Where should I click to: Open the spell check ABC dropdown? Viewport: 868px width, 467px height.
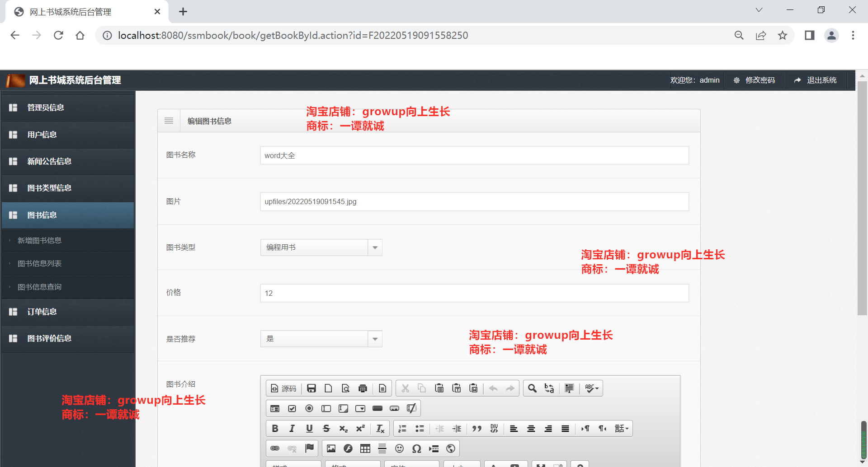(x=591, y=388)
